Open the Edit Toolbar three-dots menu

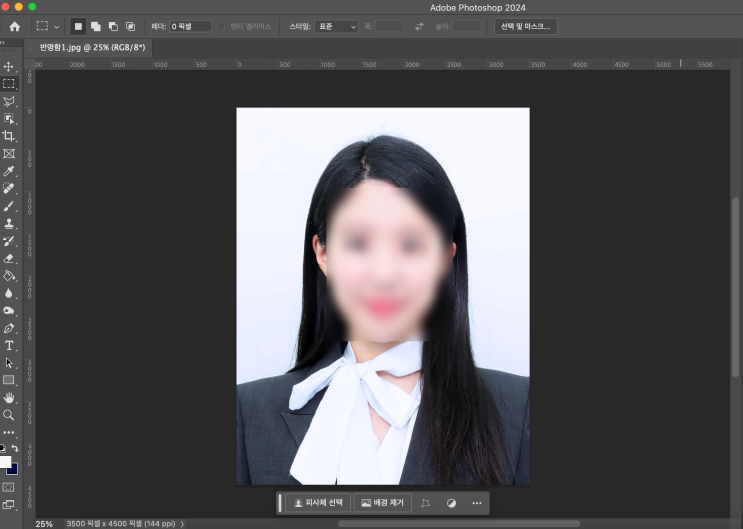(x=9, y=432)
